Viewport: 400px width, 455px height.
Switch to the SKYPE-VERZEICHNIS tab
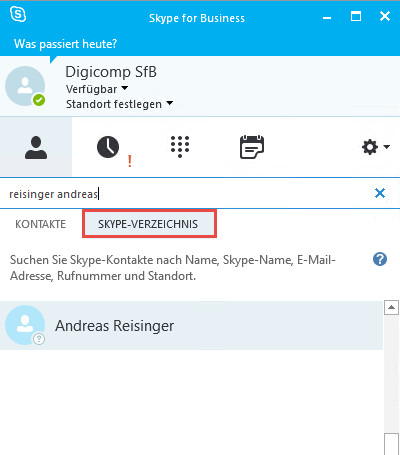148,224
